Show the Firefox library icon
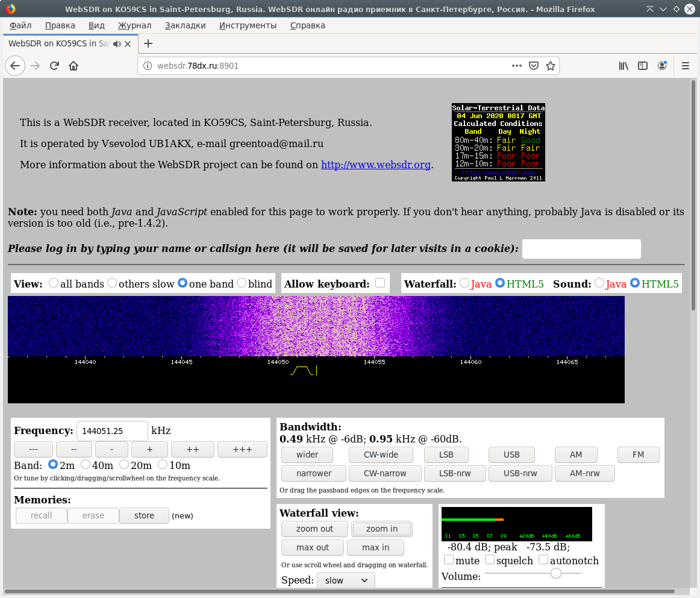700x598 pixels. [623, 66]
